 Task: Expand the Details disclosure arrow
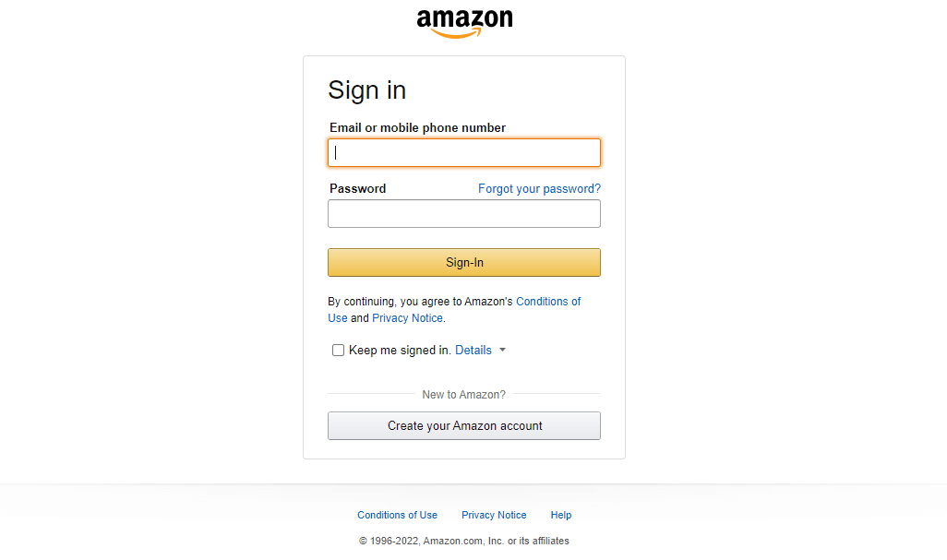[x=503, y=350]
